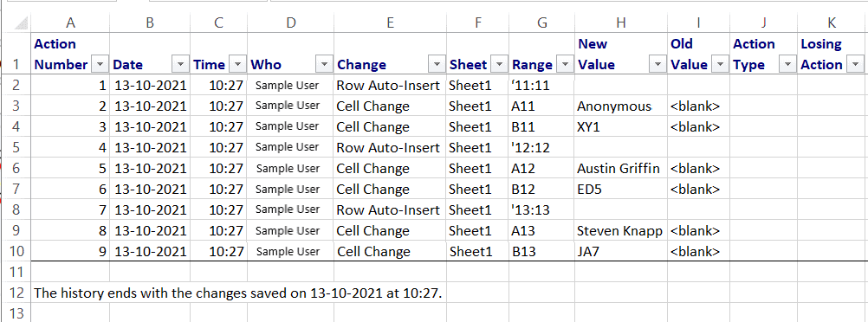Select row 5 header
868x322 pixels.
point(16,147)
